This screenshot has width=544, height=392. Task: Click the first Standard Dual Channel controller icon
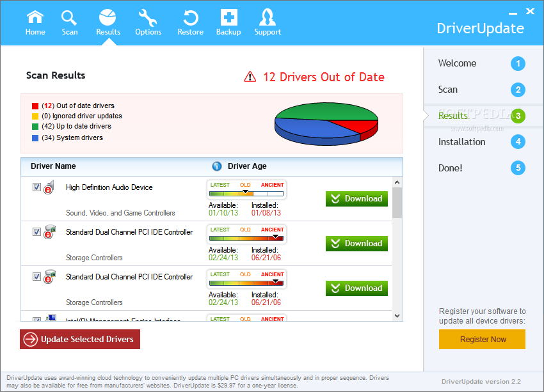pos(49,232)
